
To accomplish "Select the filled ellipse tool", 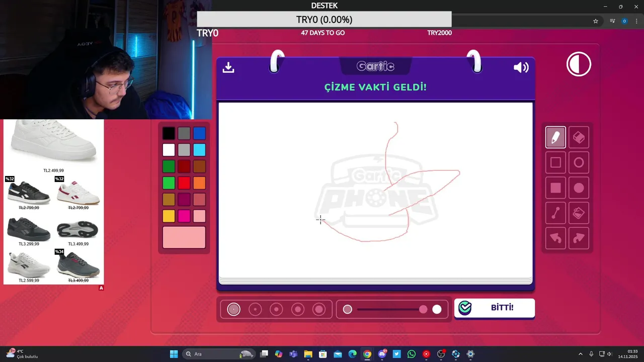I will [x=579, y=188].
